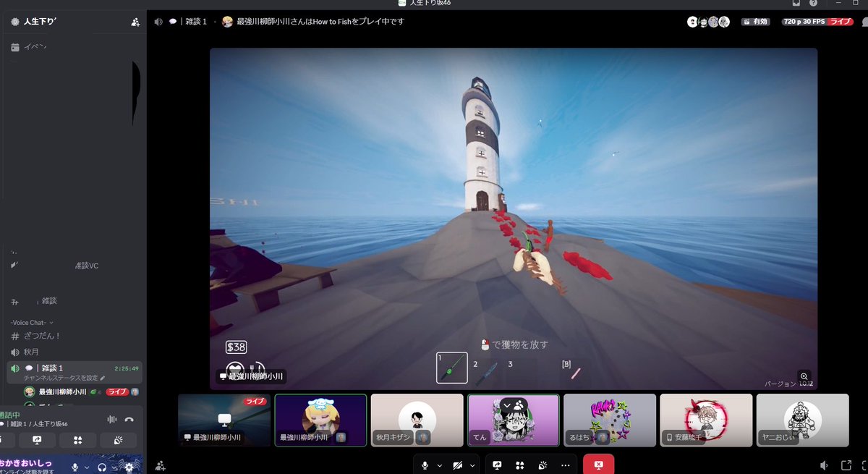Select the てん participant tile
Screen dimensions: 868x474
514,420
